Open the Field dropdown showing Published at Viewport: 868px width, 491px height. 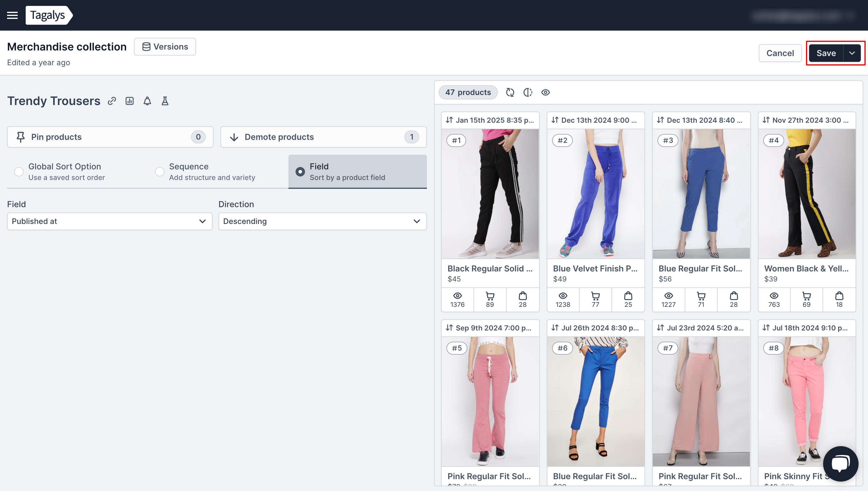click(110, 221)
